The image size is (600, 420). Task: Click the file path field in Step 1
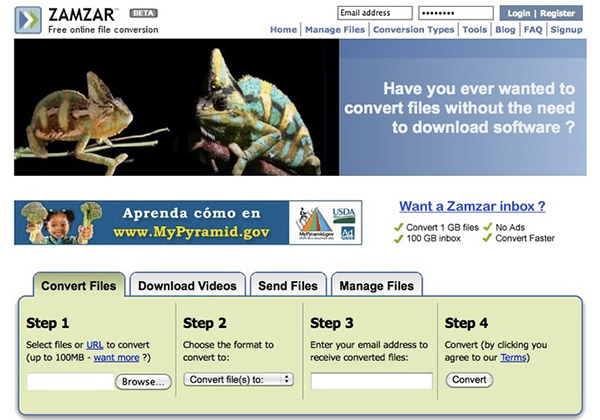tap(70, 382)
